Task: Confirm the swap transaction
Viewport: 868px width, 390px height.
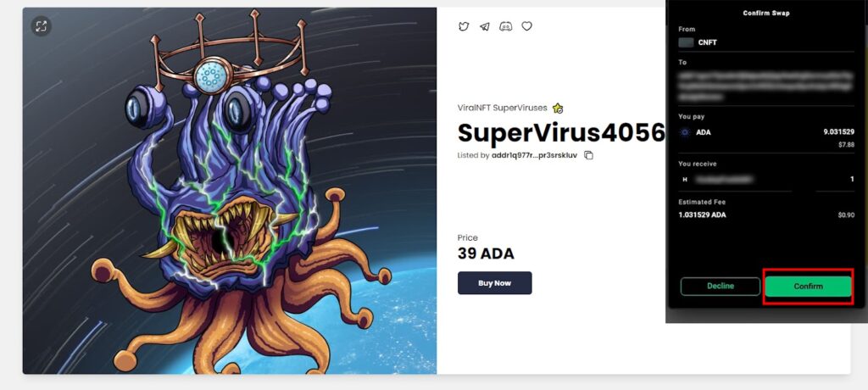Action: pyautogui.click(x=808, y=287)
